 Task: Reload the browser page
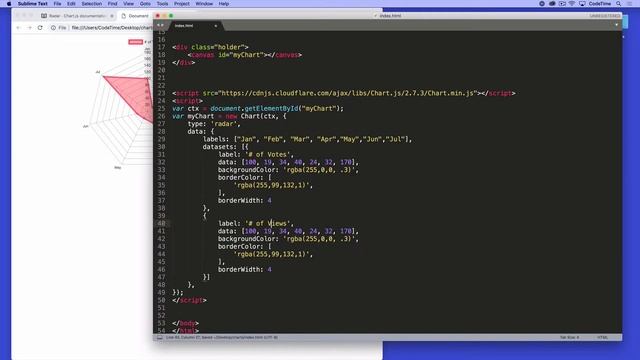(x=40, y=27)
